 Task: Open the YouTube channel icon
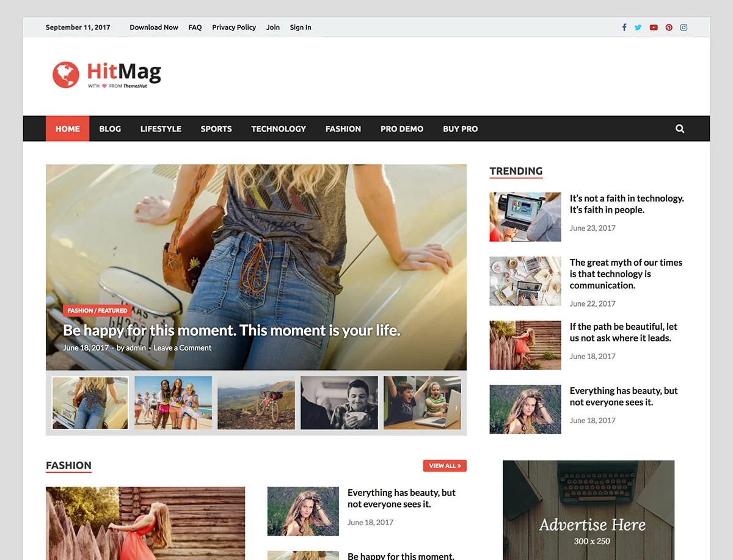point(654,27)
